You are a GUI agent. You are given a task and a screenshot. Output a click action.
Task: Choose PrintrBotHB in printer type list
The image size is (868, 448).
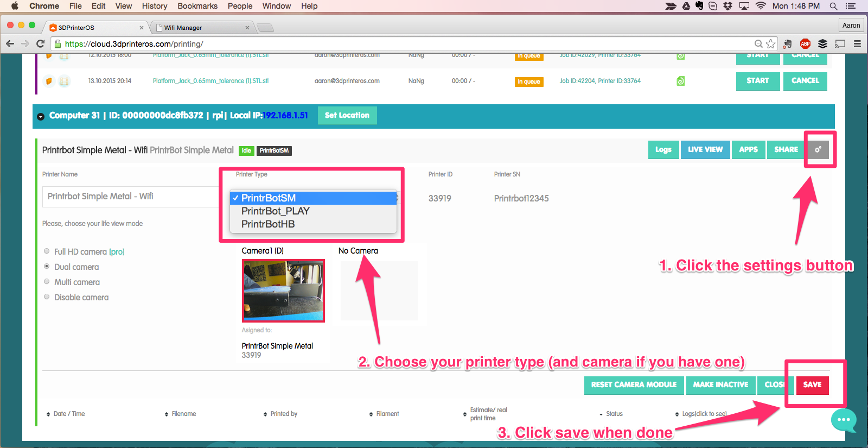[314, 224]
